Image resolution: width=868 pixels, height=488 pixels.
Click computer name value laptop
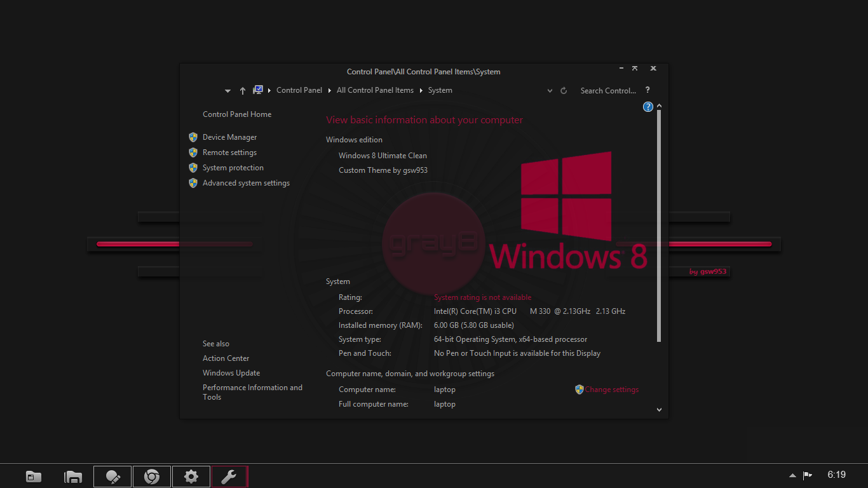(x=445, y=390)
